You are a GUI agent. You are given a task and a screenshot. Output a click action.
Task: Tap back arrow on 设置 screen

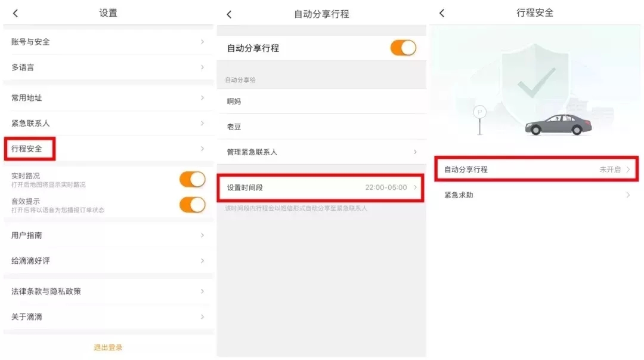(x=16, y=13)
